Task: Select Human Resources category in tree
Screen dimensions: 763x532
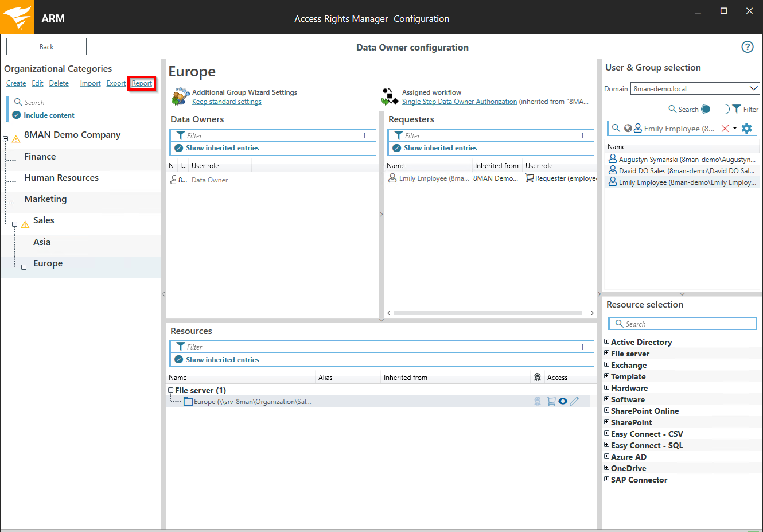Action: point(61,178)
